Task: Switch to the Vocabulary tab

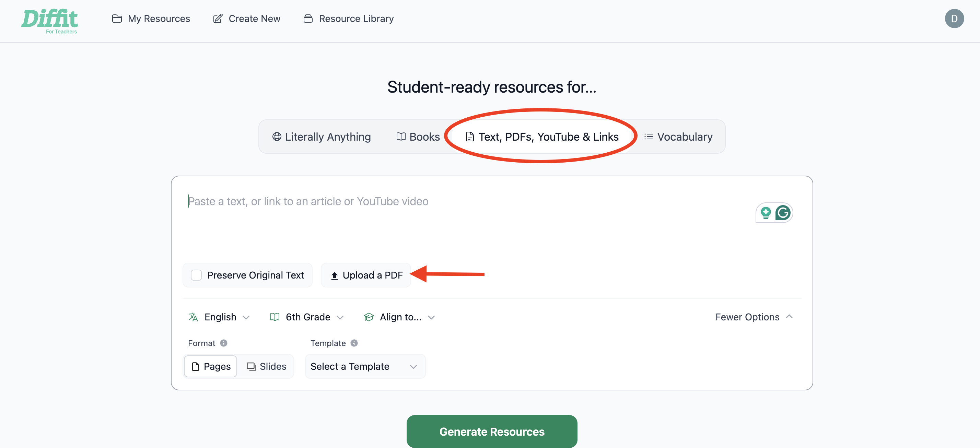Action: pos(678,137)
